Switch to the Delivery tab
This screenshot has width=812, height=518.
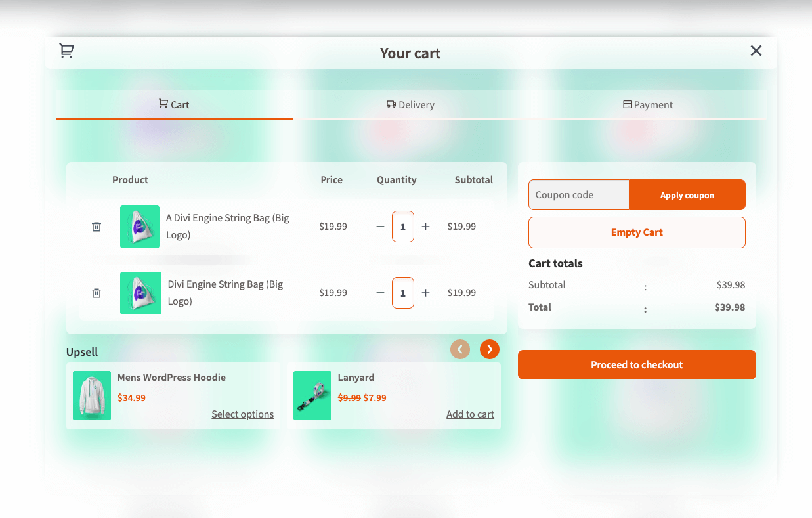(410, 105)
